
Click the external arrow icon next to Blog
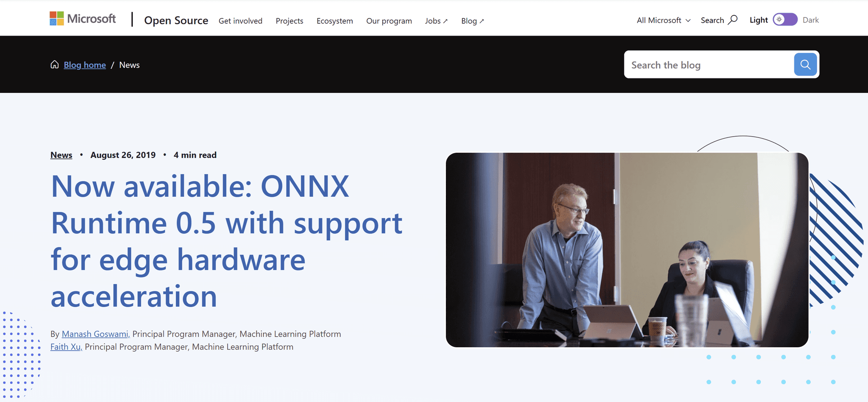coord(481,21)
